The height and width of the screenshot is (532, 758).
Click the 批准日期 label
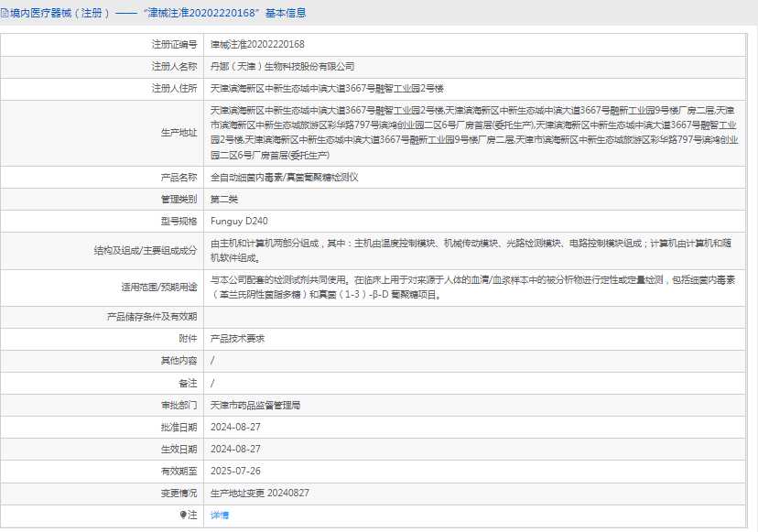179,428
